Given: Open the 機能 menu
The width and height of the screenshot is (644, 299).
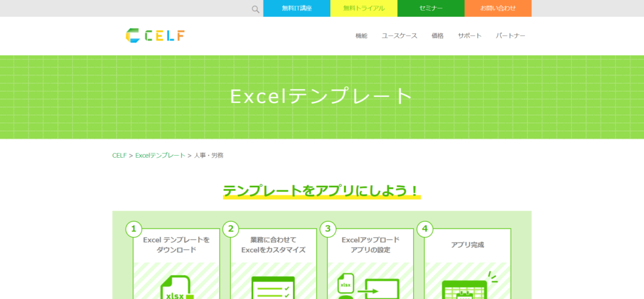Looking at the screenshot, I should point(362,36).
